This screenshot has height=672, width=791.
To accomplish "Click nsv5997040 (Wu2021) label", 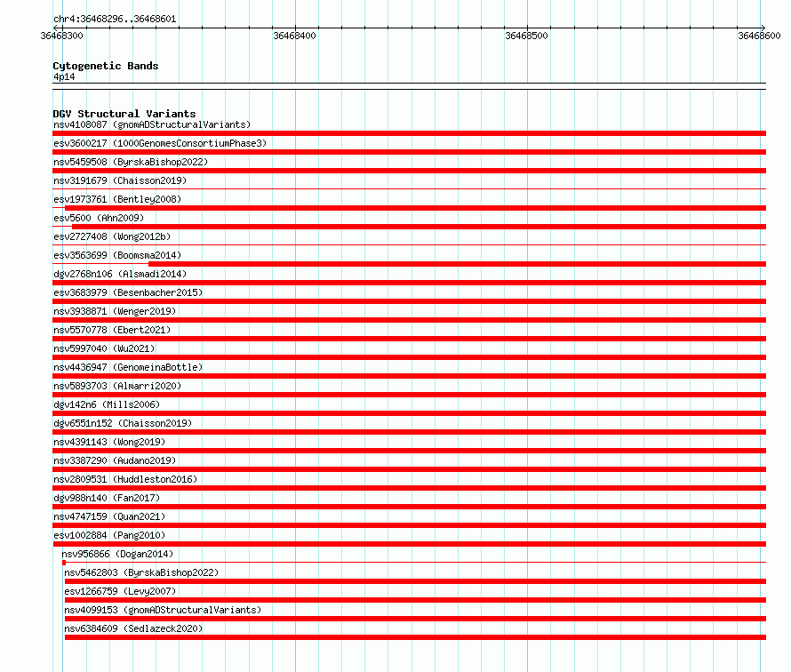I will point(104,348).
